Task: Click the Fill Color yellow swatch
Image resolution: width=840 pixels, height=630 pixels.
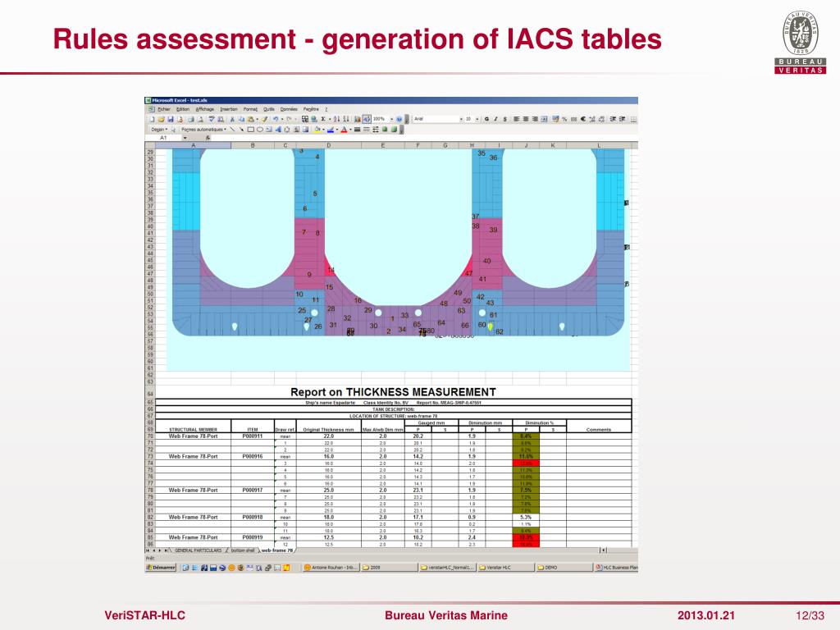Action: pos(317,130)
